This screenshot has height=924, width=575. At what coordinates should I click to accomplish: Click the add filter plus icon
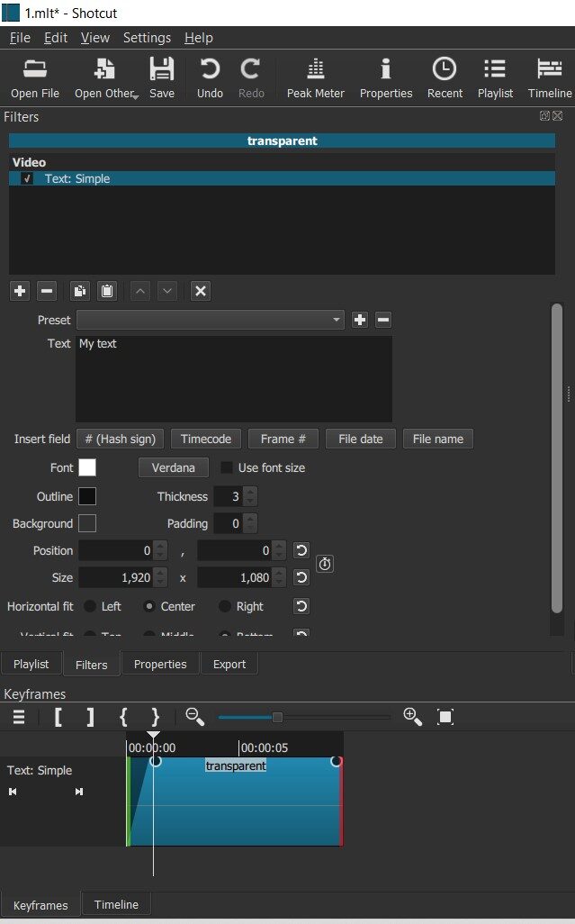point(20,291)
